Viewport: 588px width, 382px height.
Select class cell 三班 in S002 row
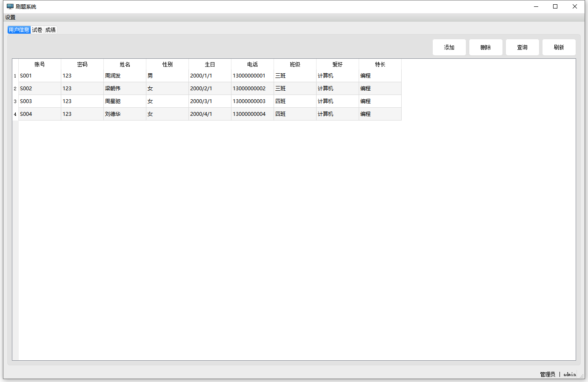point(295,89)
